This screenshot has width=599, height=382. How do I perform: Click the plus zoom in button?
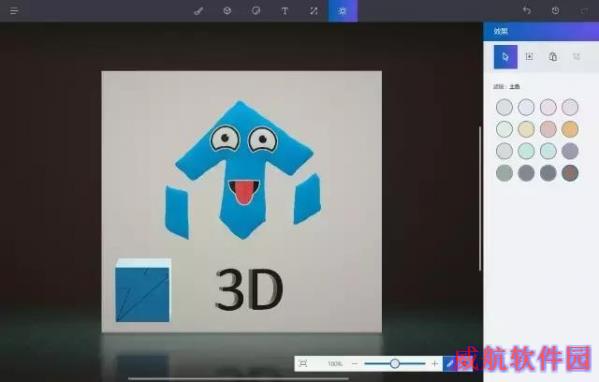point(434,364)
